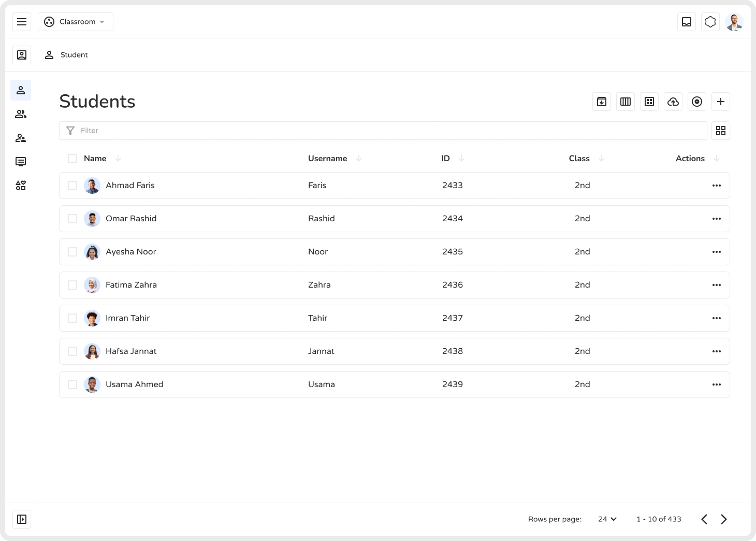
Task: Open the grid view icon in the toolbar
Action: [x=649, y=102]
